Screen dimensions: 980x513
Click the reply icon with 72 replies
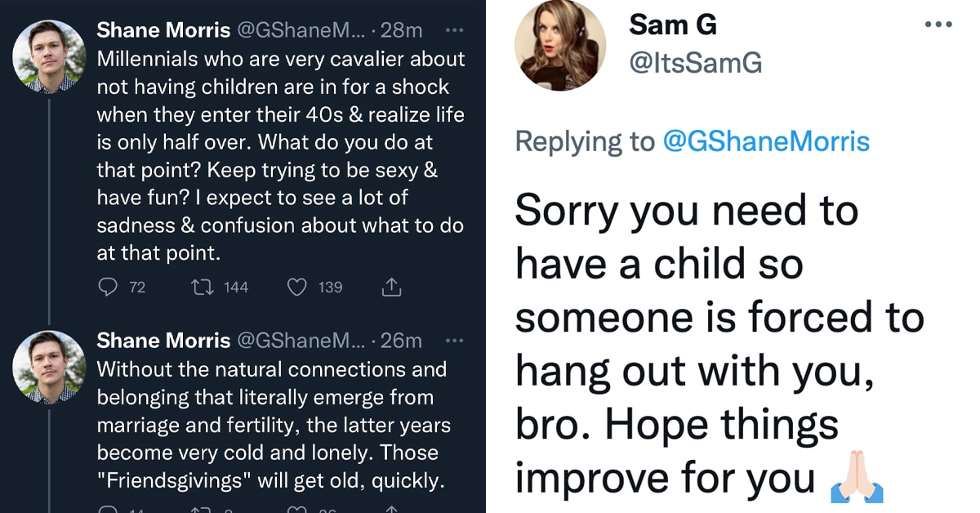click(x=109, y=287)
